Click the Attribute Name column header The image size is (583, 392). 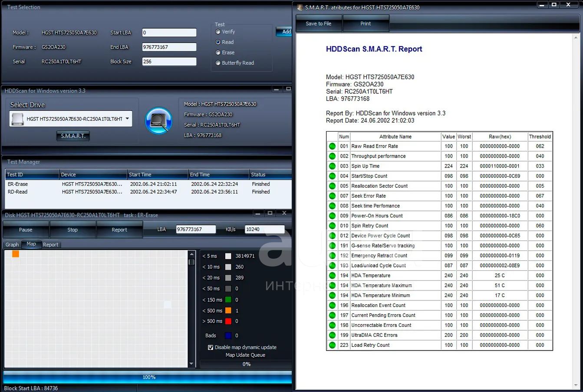point(395,137)
